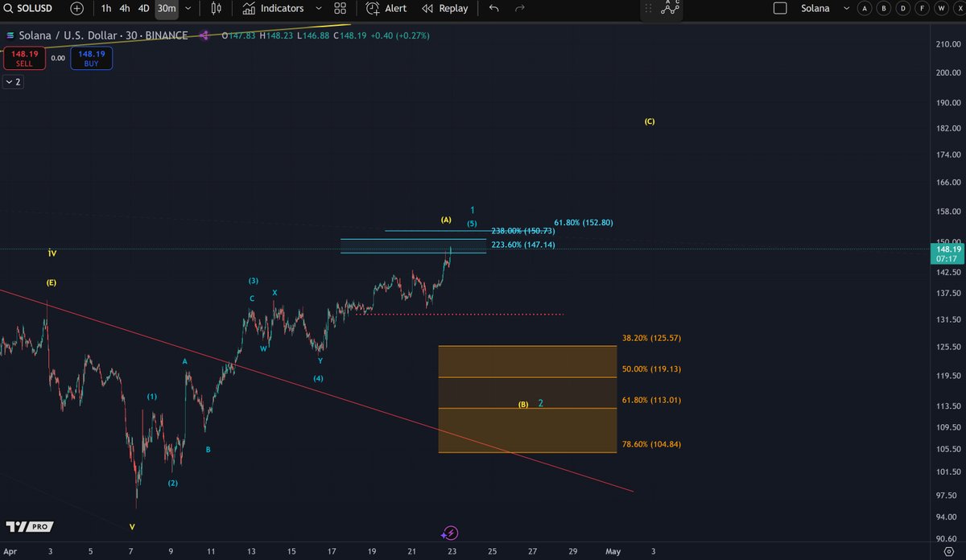
Task: Switch to the 4D timeframe
Action: [145, 9]
